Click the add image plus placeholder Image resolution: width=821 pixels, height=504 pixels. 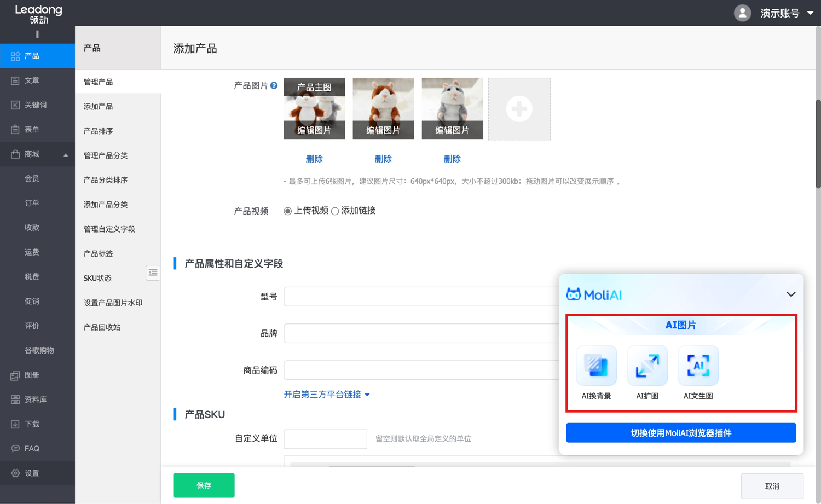click(519, 109)
